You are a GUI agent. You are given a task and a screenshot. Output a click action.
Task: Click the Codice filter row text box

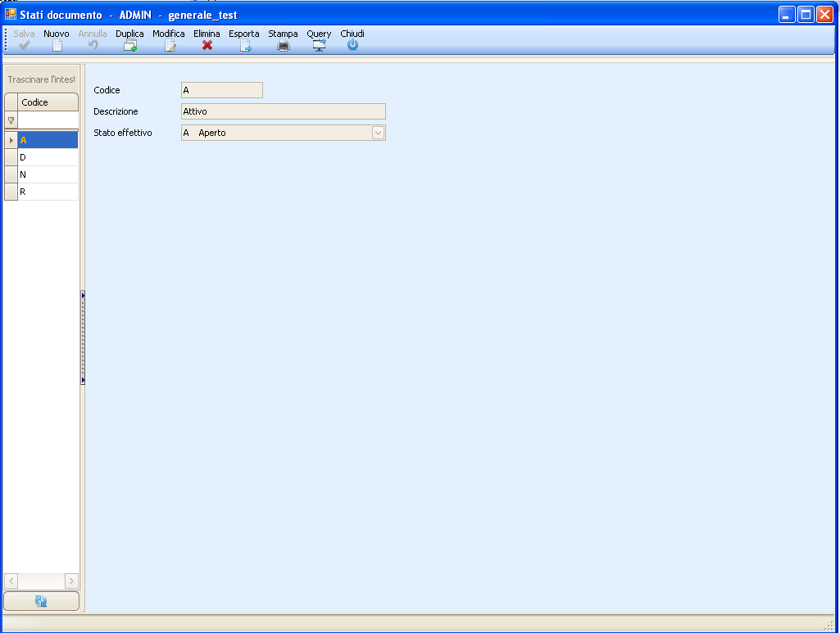tap(48, 120)
